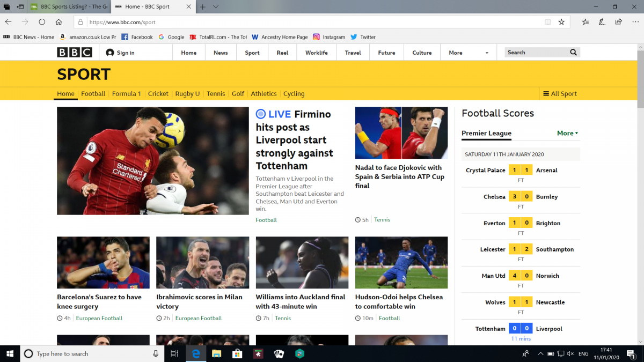Click the Windows taskbar search box
Screen dimensions: 644x362
(x=92, y=353)
